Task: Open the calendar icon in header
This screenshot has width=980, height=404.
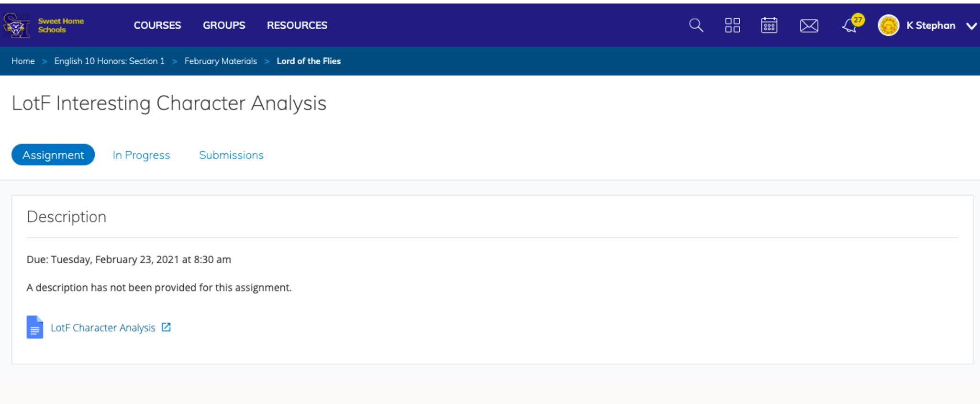Action: [x=769, y=25]
